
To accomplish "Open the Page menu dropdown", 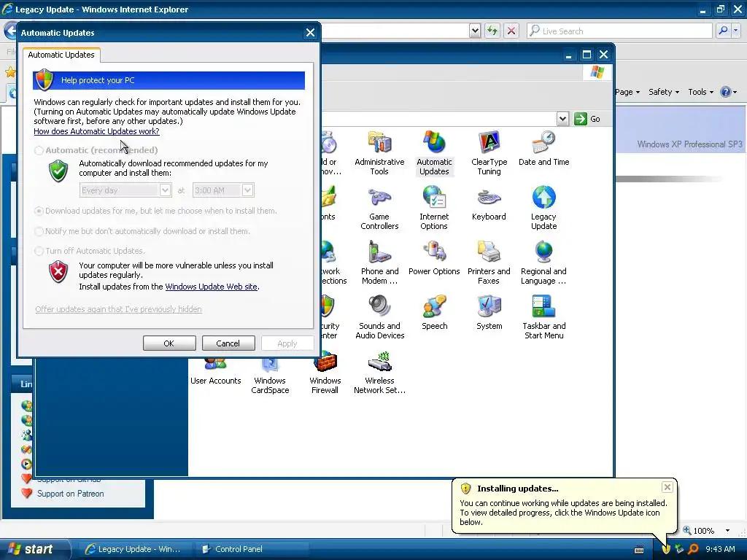I will coord(627,92).
